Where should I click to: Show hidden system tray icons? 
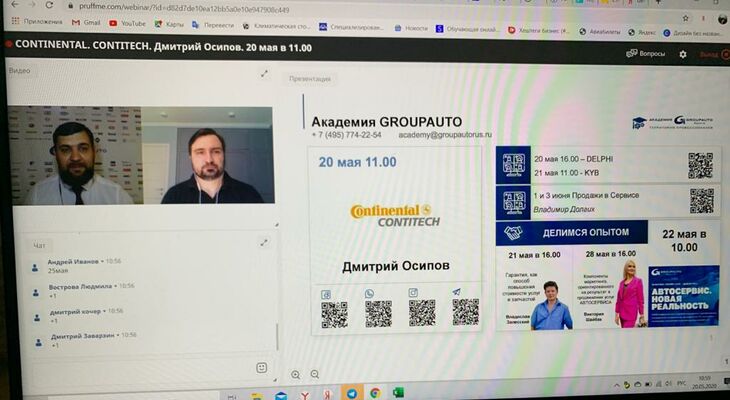pos(617,385)
